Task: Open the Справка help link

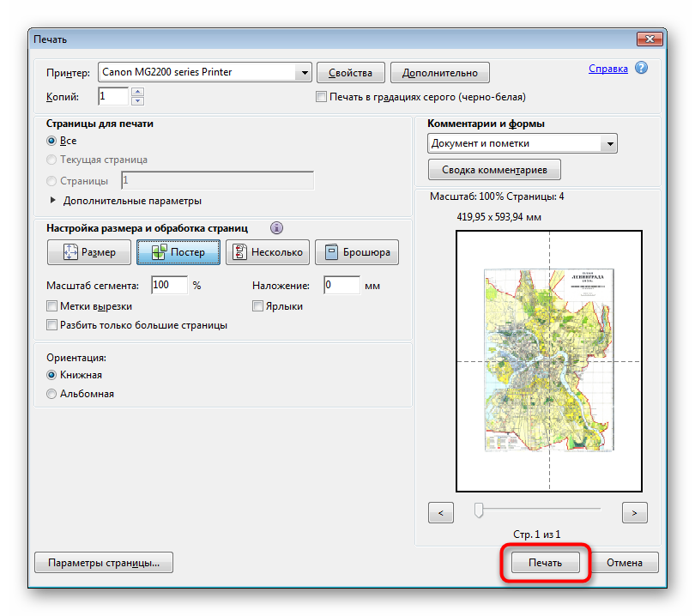Action: point(607,69)
